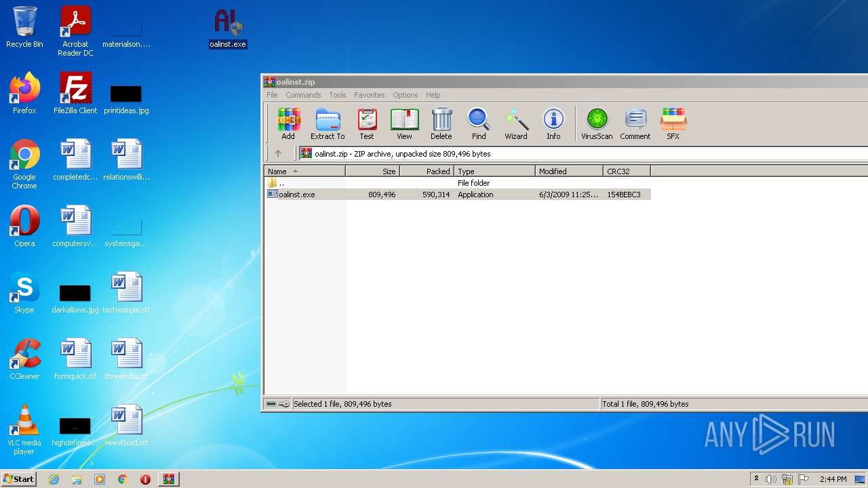Viewport: 868px width, 488px height.
Task: Select the Skype desktop shortcut
Action: pyautogui.click(x=24, y=293)
